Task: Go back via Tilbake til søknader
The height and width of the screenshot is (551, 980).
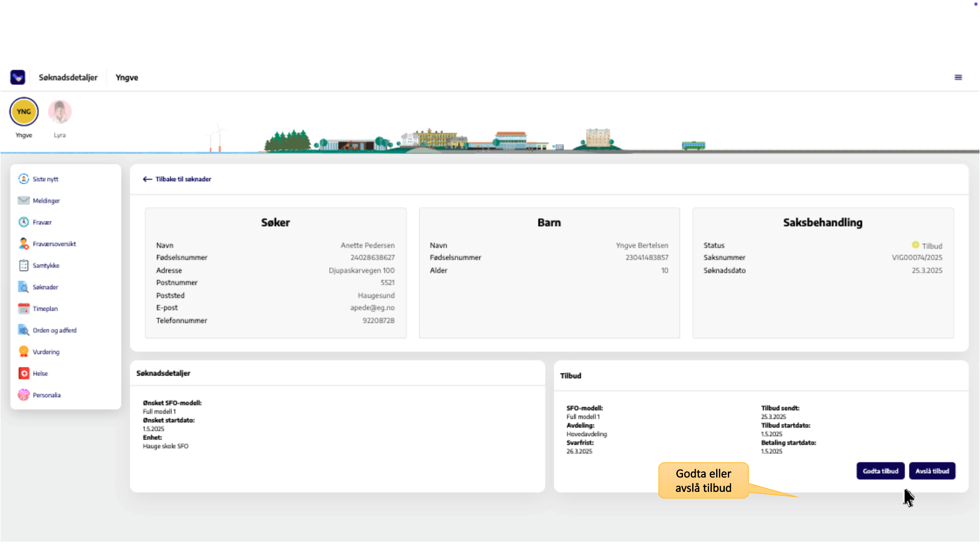Action: (177, 179)
